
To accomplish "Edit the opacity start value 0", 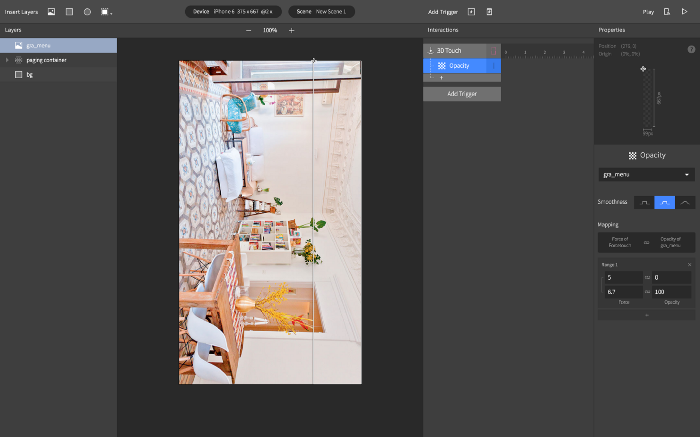I will pos(671,277).
